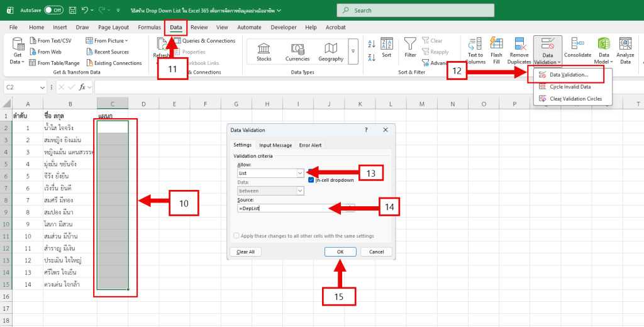
Task: Click the Undo arrow icon
Action: click(86, 10)
